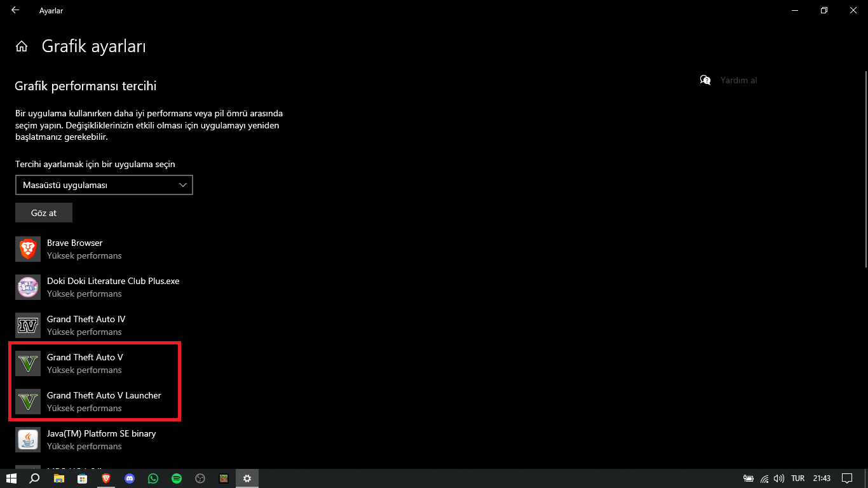
Task: Select the Doki Doki Literature Club icon
Action: click(x=28, y=287)
